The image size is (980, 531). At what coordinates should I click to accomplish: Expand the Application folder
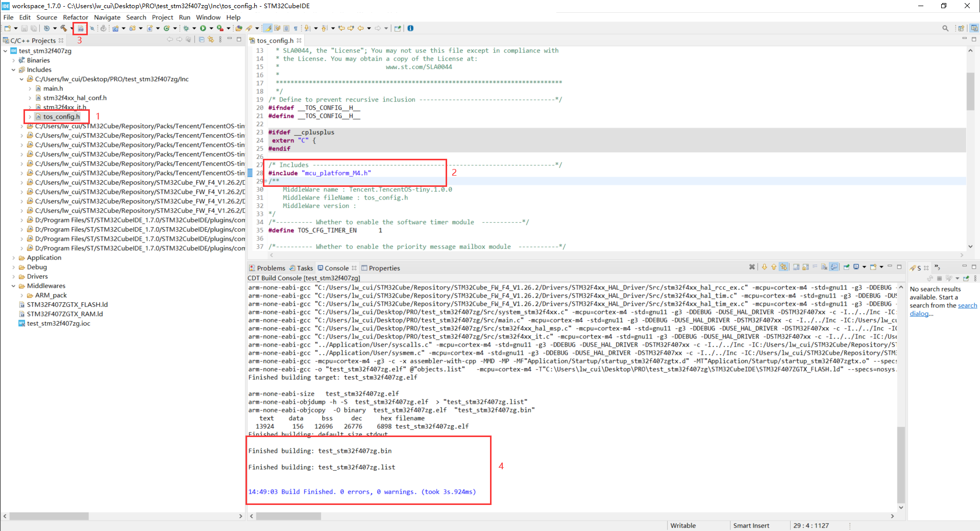(13, 258)
